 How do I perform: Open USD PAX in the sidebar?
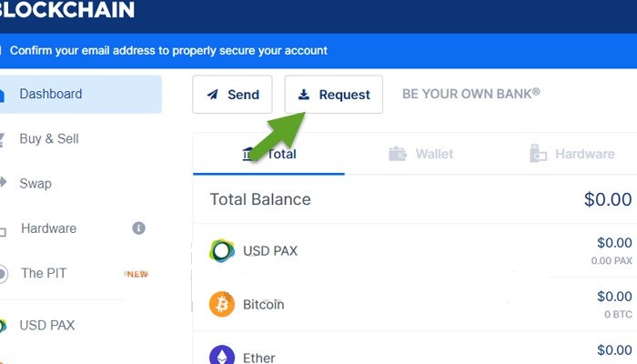click(47, 326)
